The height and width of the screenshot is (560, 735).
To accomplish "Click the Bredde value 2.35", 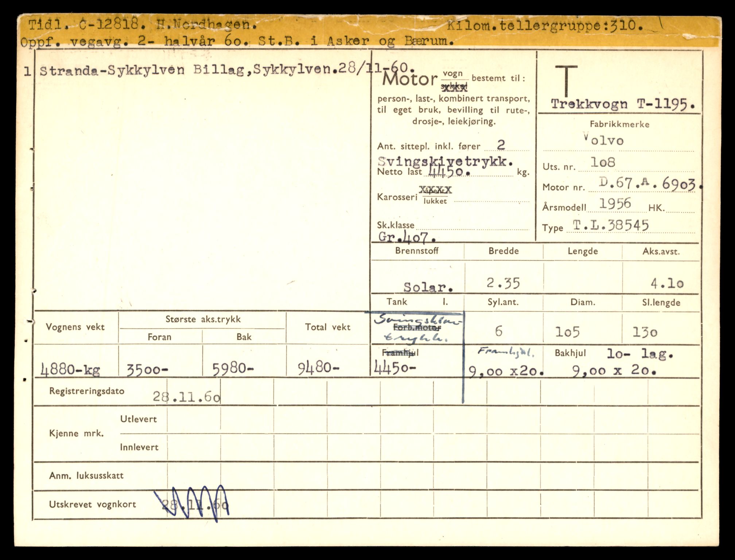I will pos(503,283).
